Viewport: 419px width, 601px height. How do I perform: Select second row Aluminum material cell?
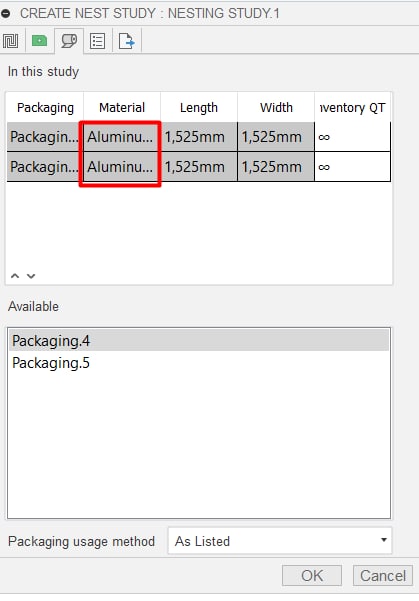tap(120, 167)
